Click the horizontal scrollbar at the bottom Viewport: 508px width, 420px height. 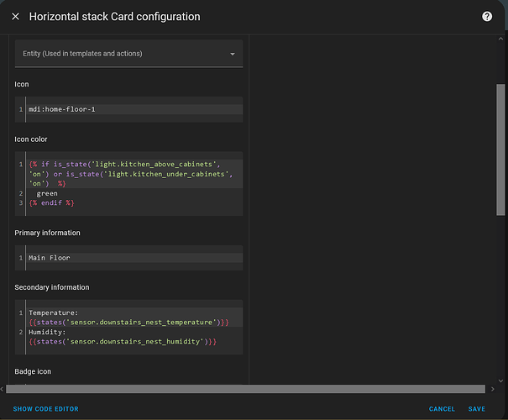(x=244, y=389)
